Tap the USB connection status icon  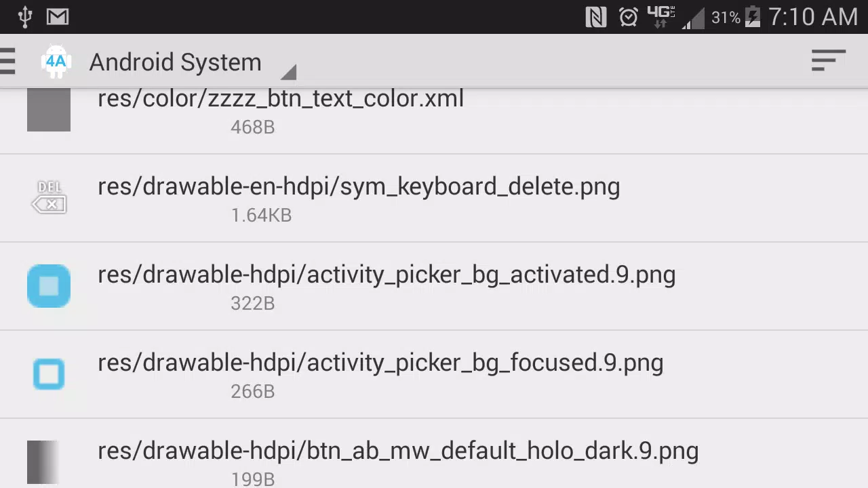[x=25, y=17]
